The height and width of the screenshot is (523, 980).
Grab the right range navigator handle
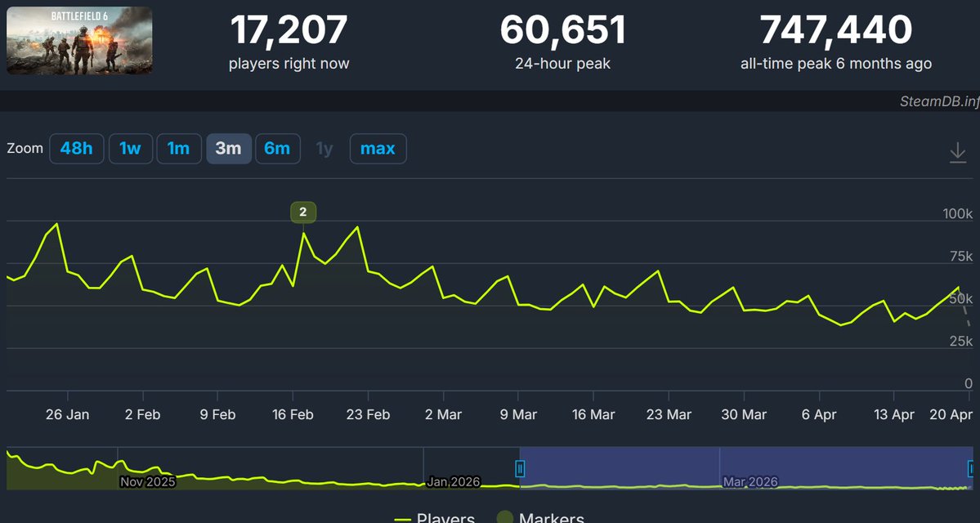click(971, 468)
